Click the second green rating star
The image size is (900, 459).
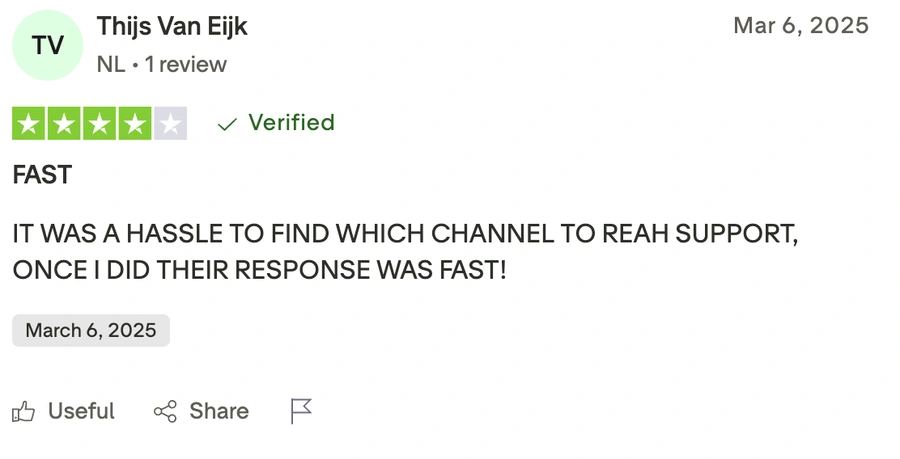(x=64, y=124)
